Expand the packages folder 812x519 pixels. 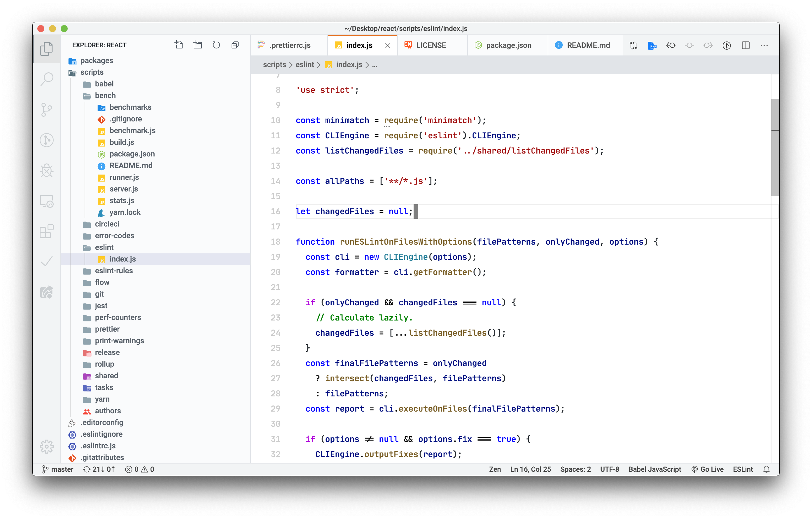pos(97,60)
